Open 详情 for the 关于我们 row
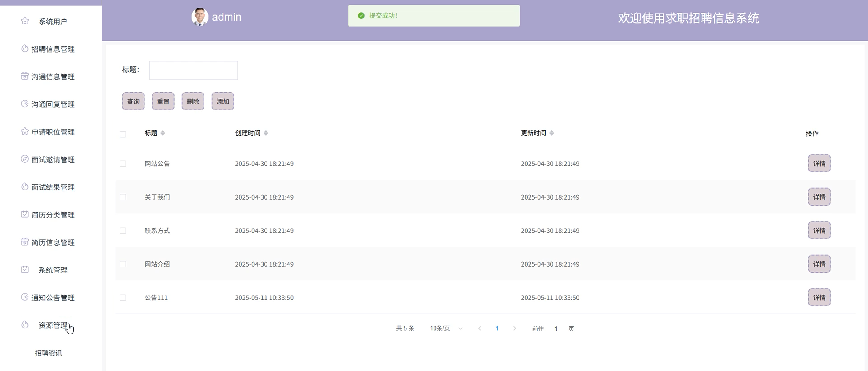 coord(819,197)
